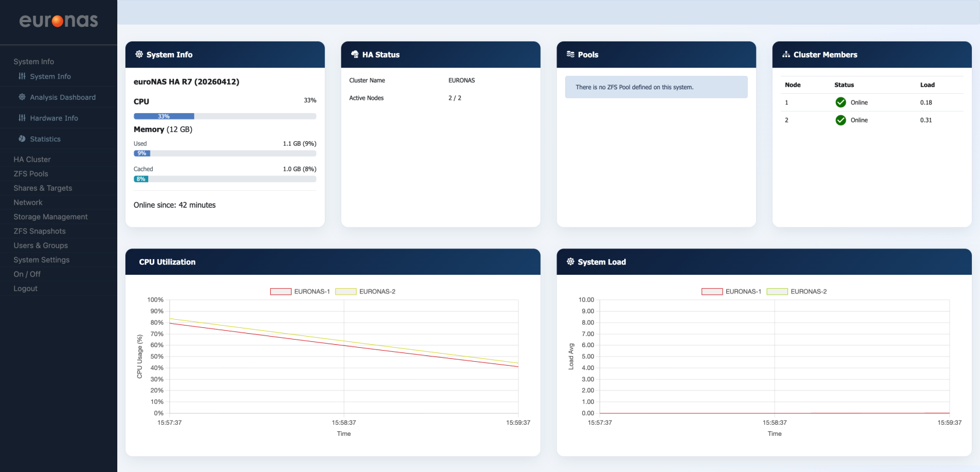The height and width of the screenshot is (472, 980).
Task: Click node 1 load value 0.18
Action: pos(926,103)
